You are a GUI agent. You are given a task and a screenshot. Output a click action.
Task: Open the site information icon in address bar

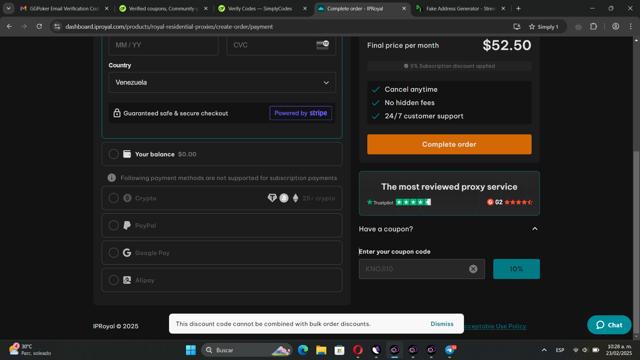[57, 27]
